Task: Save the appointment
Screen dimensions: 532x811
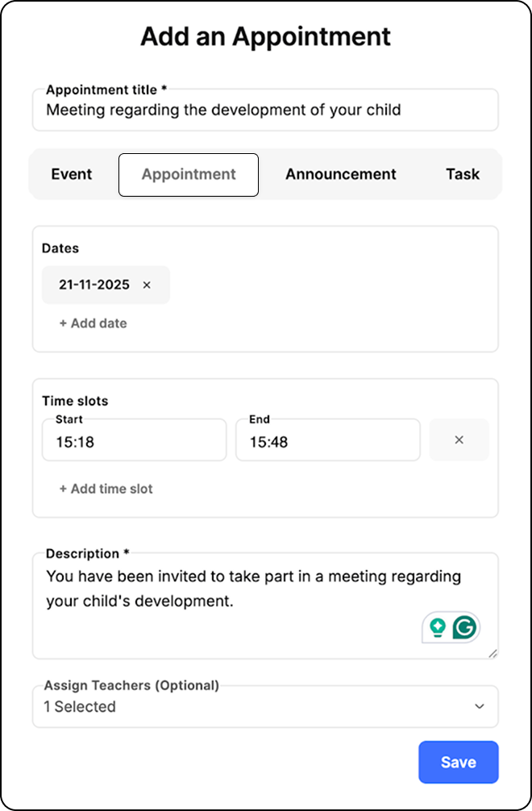Action: 459,763
